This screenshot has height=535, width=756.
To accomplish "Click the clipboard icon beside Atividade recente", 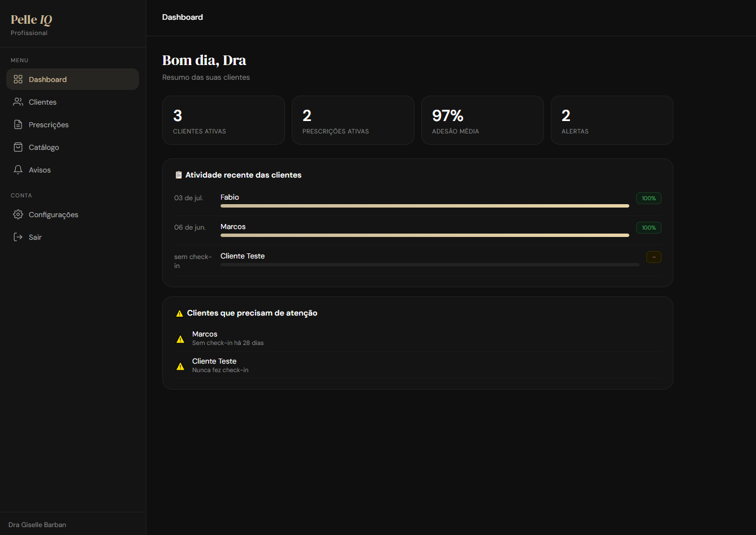I will (179, 175).
